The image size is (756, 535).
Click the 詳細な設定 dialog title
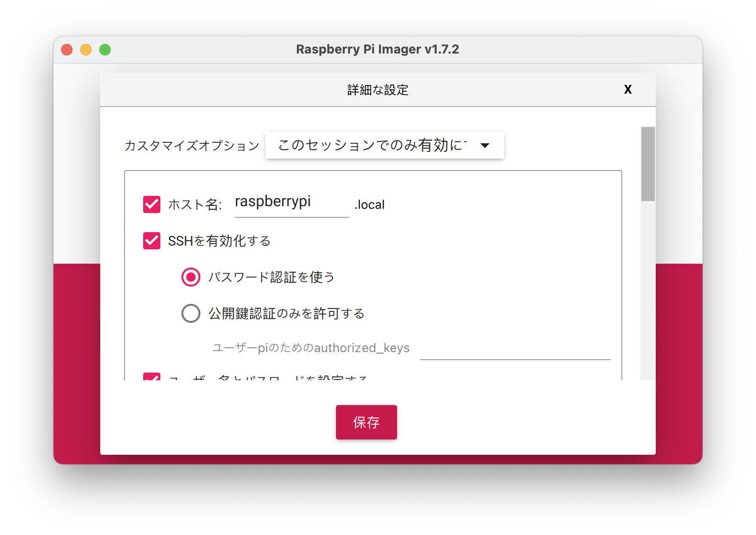pyautogui.click(x=378, y=90)
